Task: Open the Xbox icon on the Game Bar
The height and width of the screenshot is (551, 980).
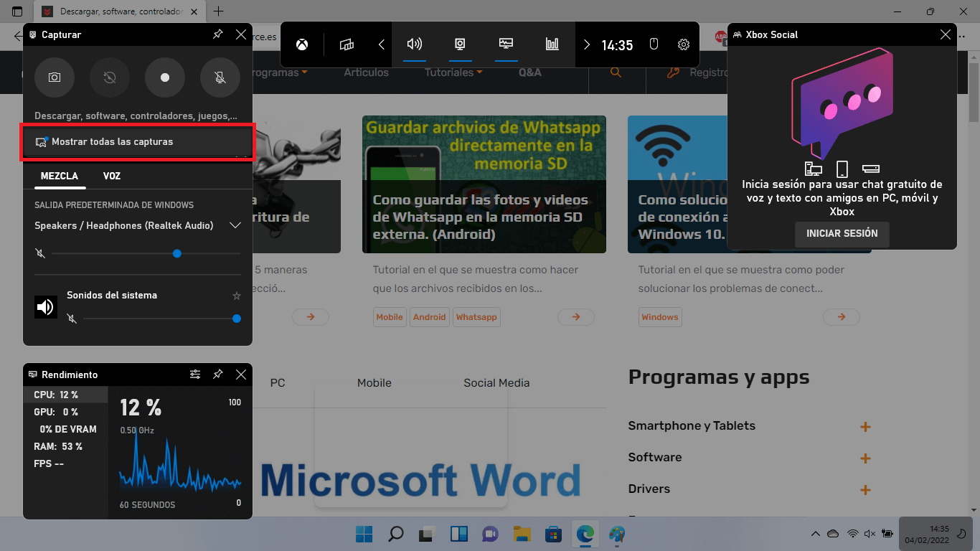Action: click(x=303, y=44)
